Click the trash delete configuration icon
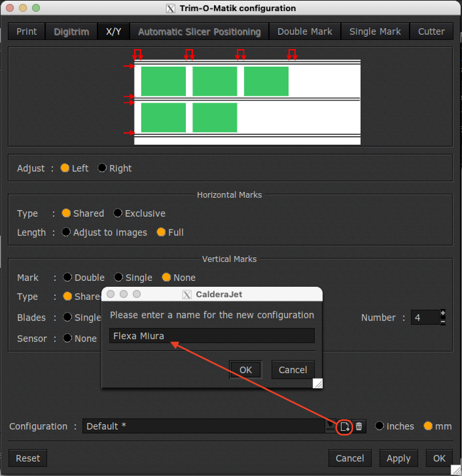The image size is (462, 476). click(x=359, y=426)
